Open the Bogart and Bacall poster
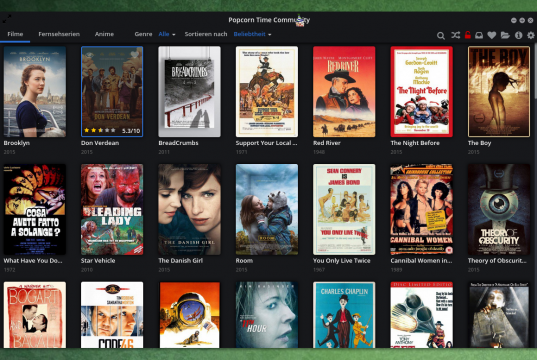Viewport: 537px width, 360px height. point(35,315)
